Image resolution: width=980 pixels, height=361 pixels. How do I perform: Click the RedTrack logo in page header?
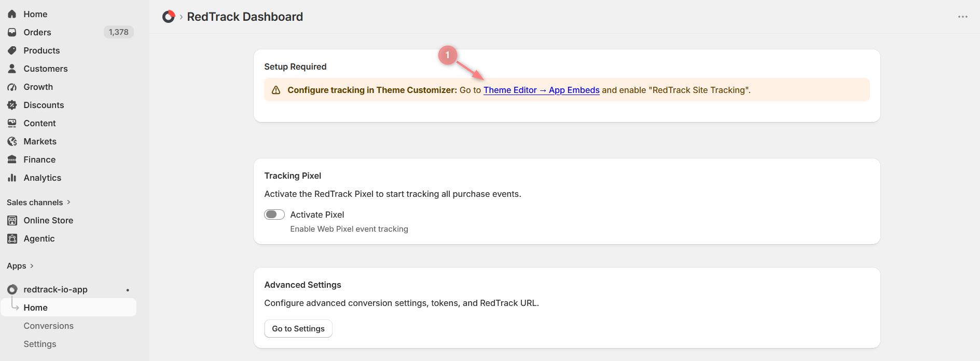click(x=169, y=17)
